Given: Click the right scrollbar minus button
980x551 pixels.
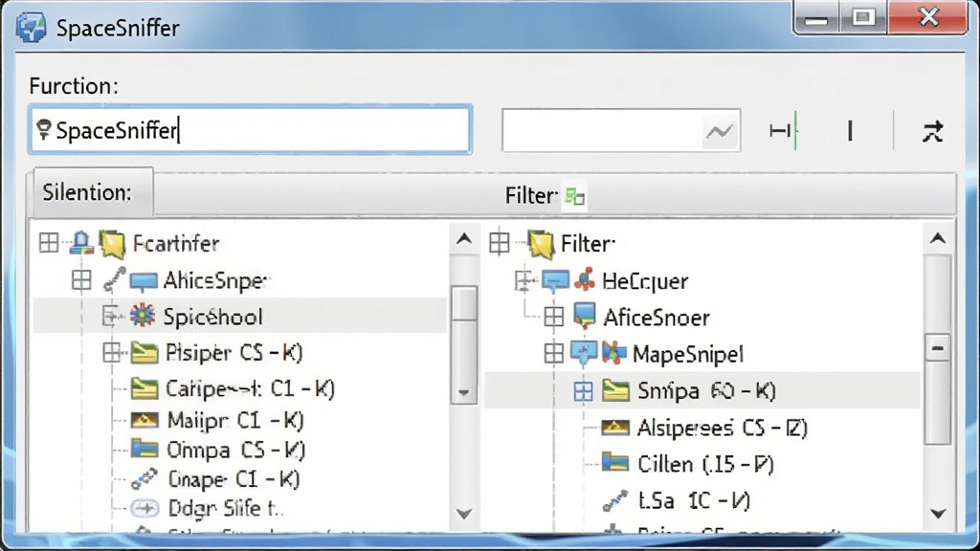Looking at the screenshot, I should point(938,348).
